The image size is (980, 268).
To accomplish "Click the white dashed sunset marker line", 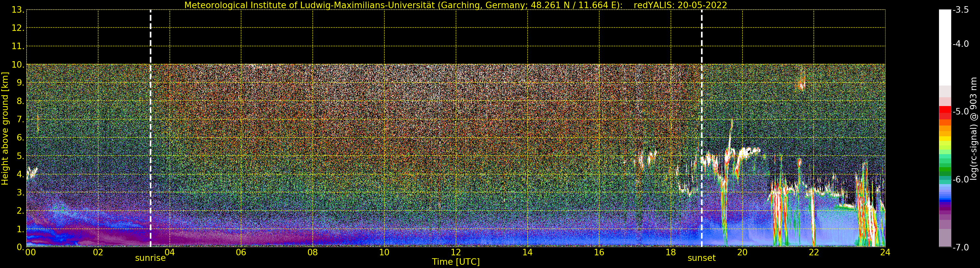I will (702, 128).
